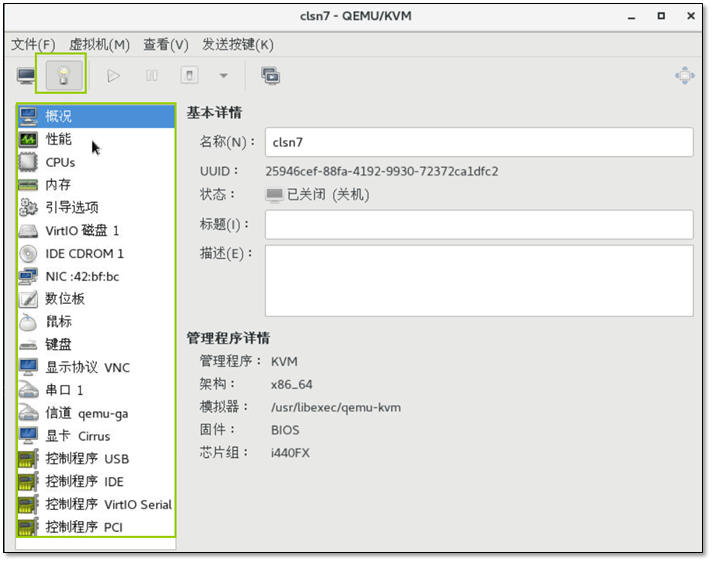Maximize the clsn7 window
This screenshot has width=712, height=562.
[x=661, y=16]
